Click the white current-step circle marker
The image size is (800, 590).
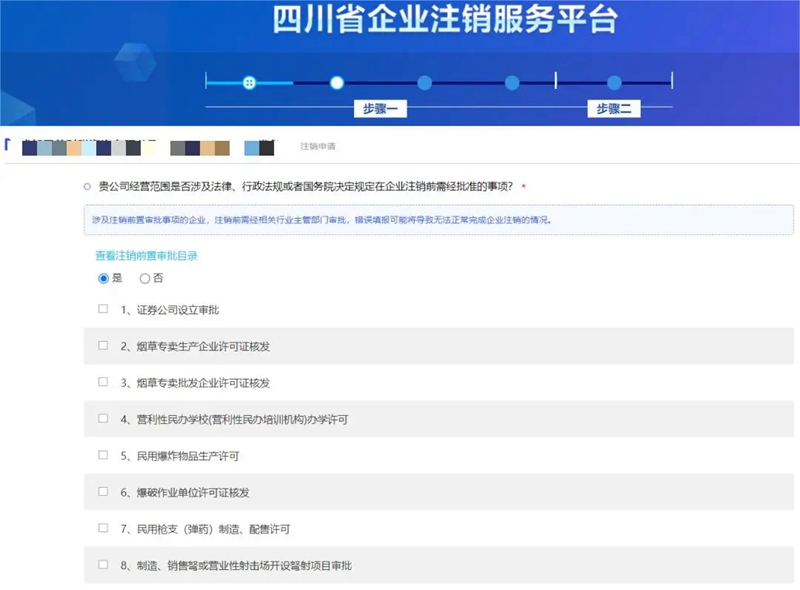337,83
